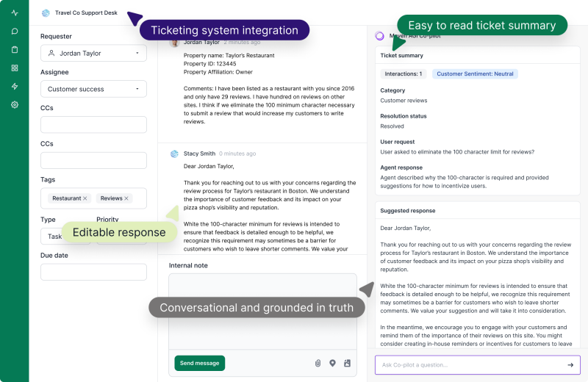Click the Travel Co Support Desk title

click(86, 12)
